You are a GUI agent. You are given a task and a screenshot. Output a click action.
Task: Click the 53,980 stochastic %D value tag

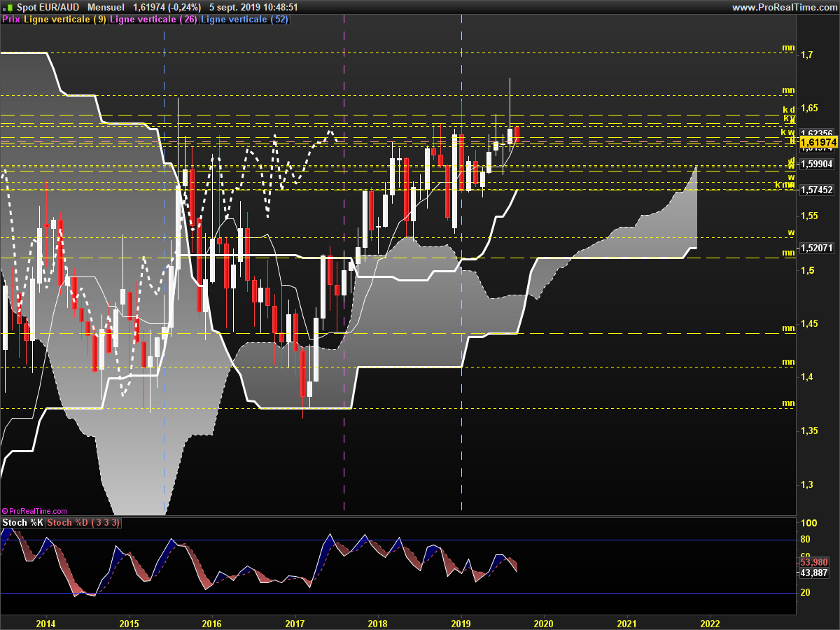click(814, 562)
